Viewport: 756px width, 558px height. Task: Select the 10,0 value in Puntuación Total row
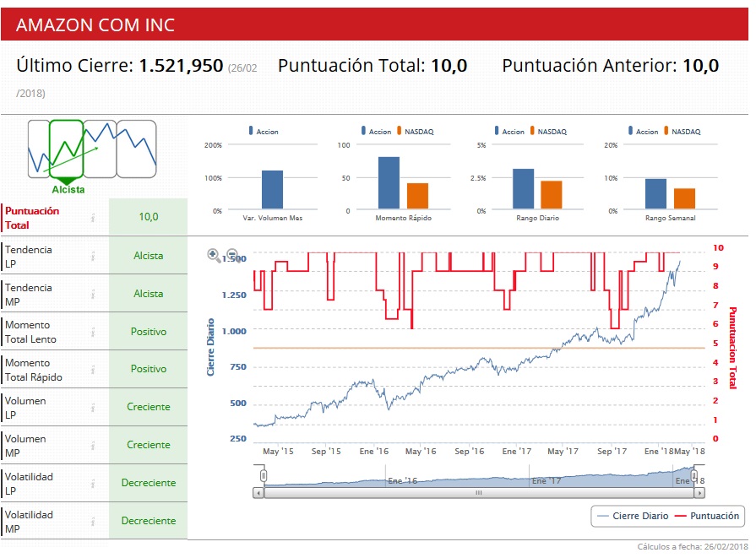pos(149,217)
